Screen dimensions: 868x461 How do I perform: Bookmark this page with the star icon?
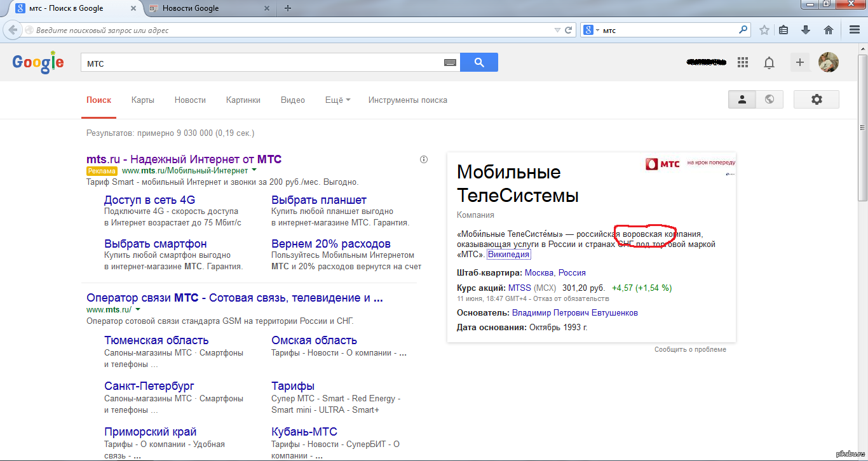point(764,30)
